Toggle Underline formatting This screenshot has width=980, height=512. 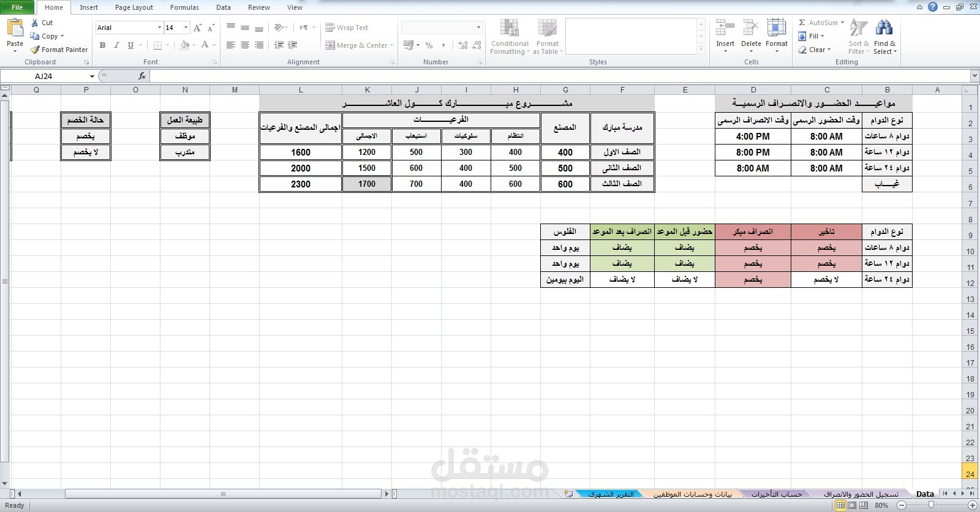pos(130,45)
